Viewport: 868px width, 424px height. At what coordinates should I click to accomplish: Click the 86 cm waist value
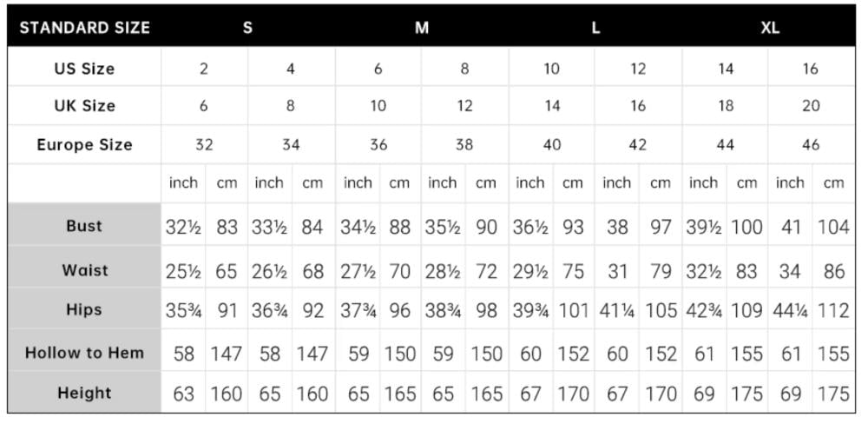pyautogui.click(x=833, y=271)
